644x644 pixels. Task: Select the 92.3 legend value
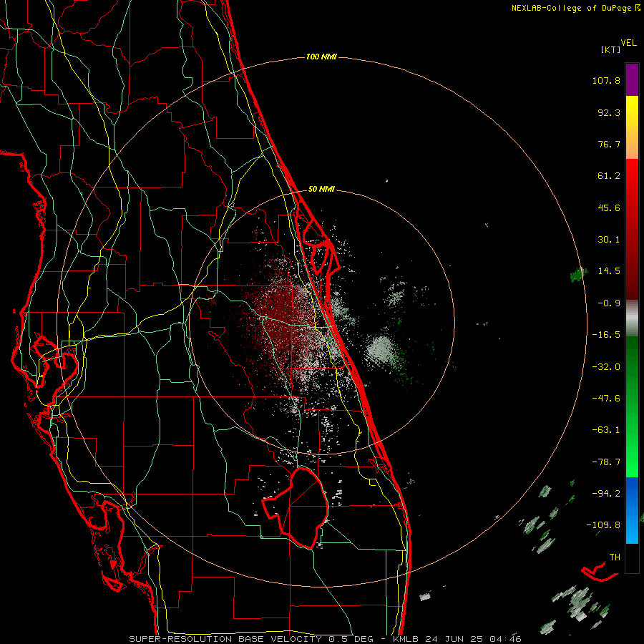[x=609, y=112]
